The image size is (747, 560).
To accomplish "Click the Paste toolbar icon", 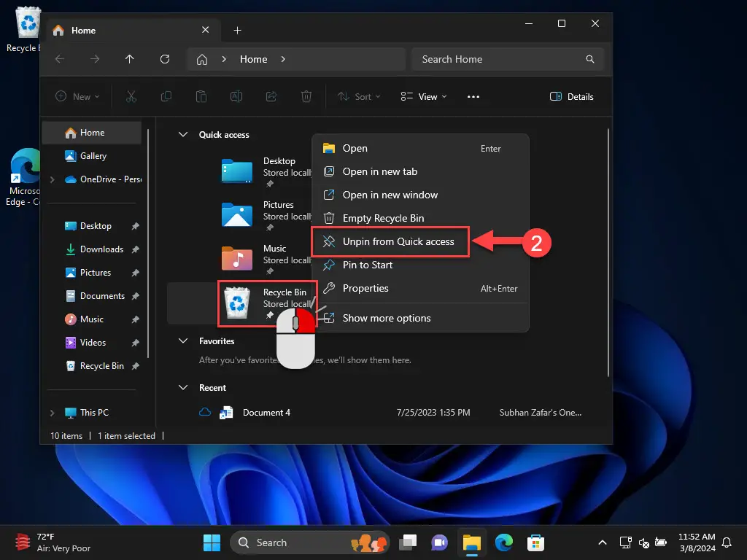I will point(201,97).
